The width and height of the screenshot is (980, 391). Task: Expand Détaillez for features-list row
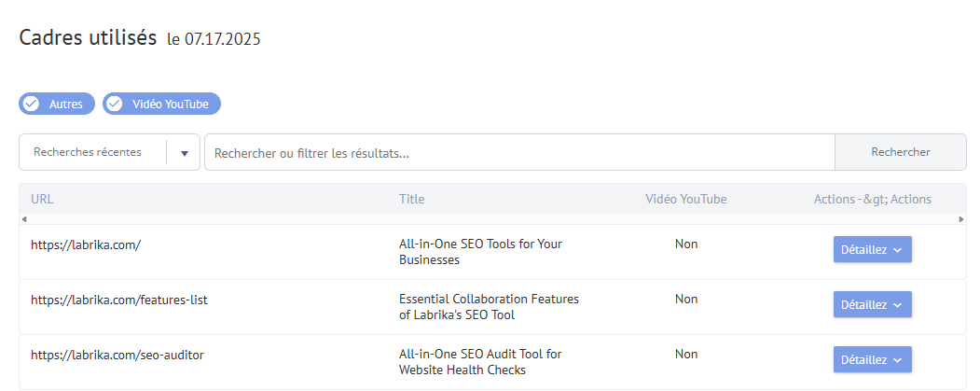tap(873, 304)
